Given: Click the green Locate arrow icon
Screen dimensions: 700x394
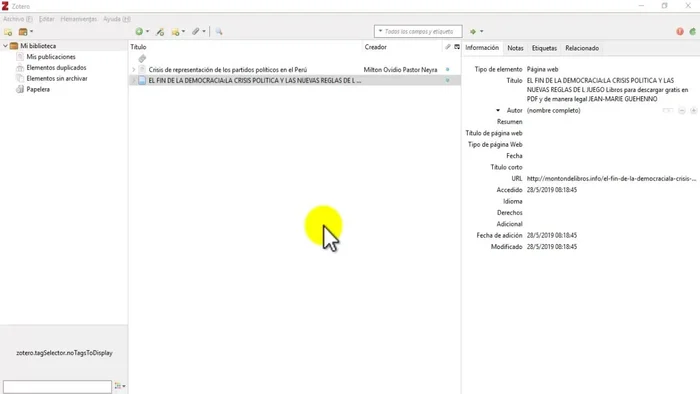Looking at the screenshot, I should point(473,32).
